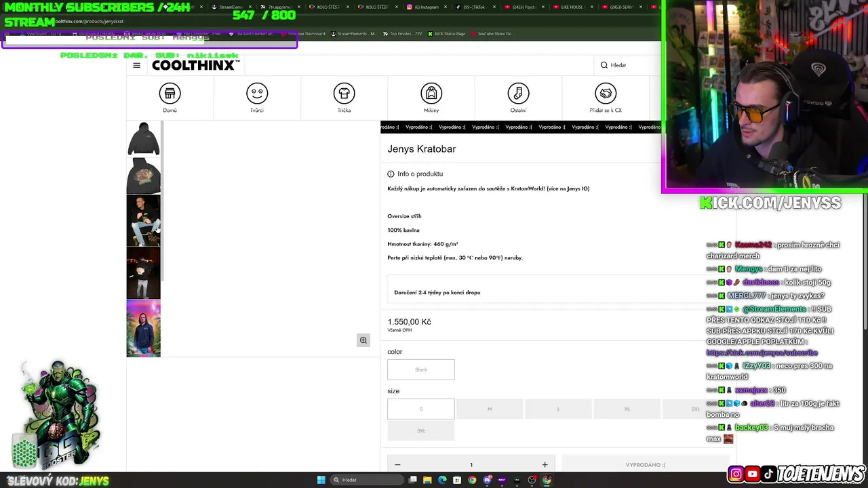Click the Info o produktu icon
Screen dimensions: 868x488
tap(391, 174)
